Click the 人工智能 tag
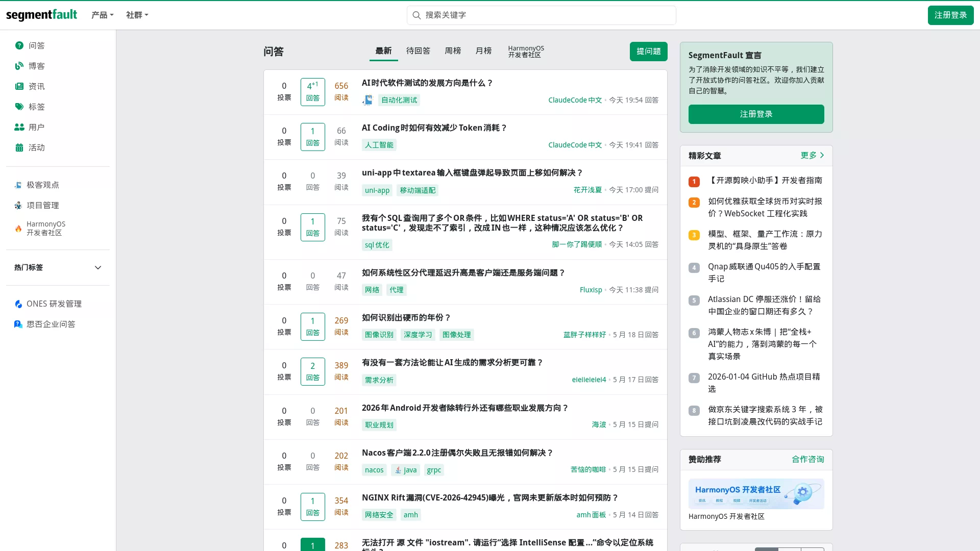Screen dimensions: 980x551 (379, 145)
